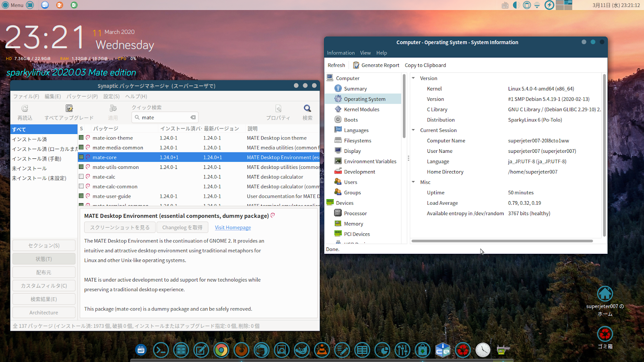Click the Refresh button
The width and height of the screenshot is (644, 362).
click(336, 65)
